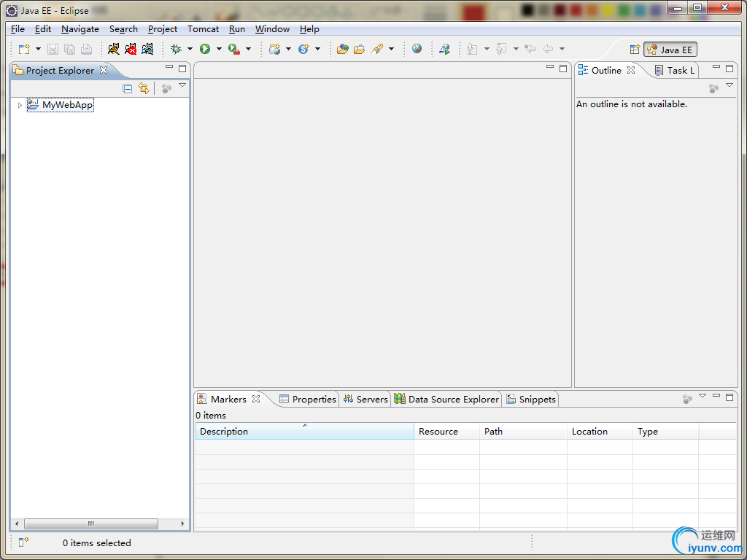Open the Run dropdown arrow
Image resolution: width=747 pixels, height=560 pixels.
(x=219, y=49)
